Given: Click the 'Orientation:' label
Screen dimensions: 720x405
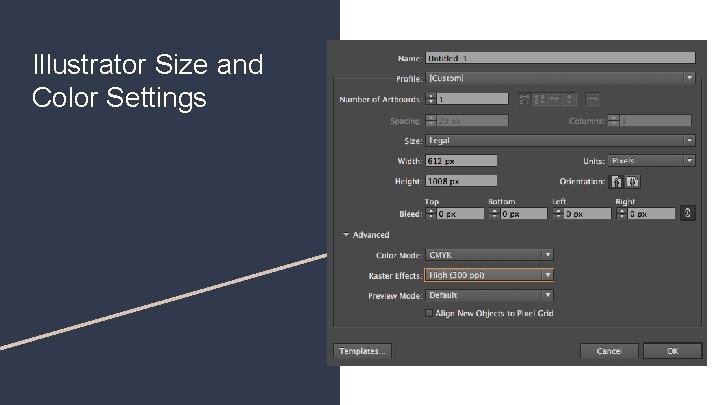Looking at the screenshot, I should click(582, 181).
